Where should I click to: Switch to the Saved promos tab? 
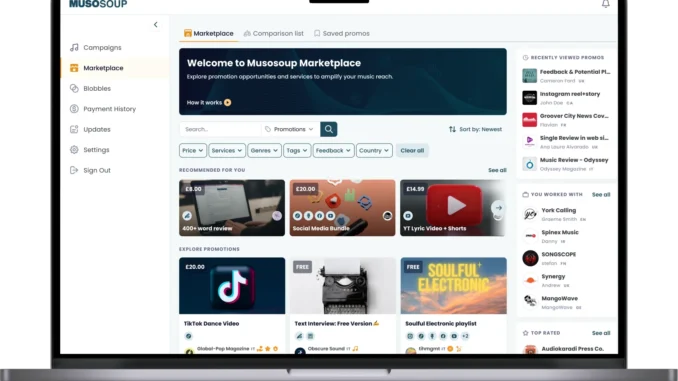pos(342,33)
